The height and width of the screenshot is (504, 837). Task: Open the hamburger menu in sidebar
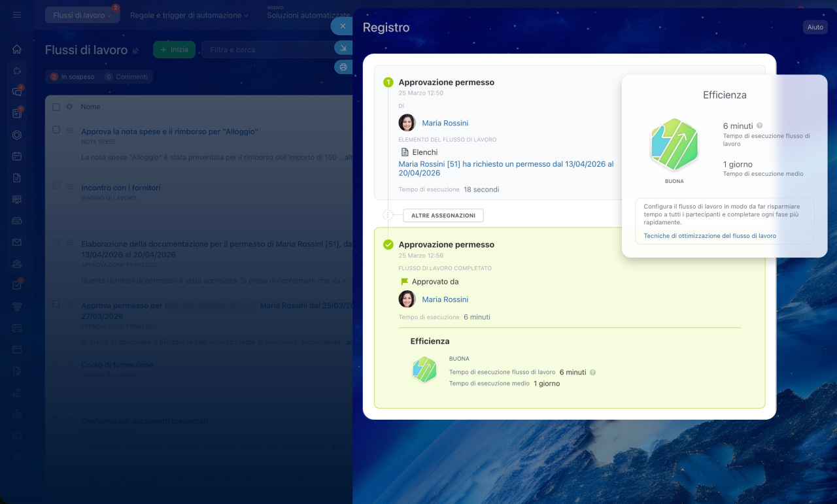(17, 15)
